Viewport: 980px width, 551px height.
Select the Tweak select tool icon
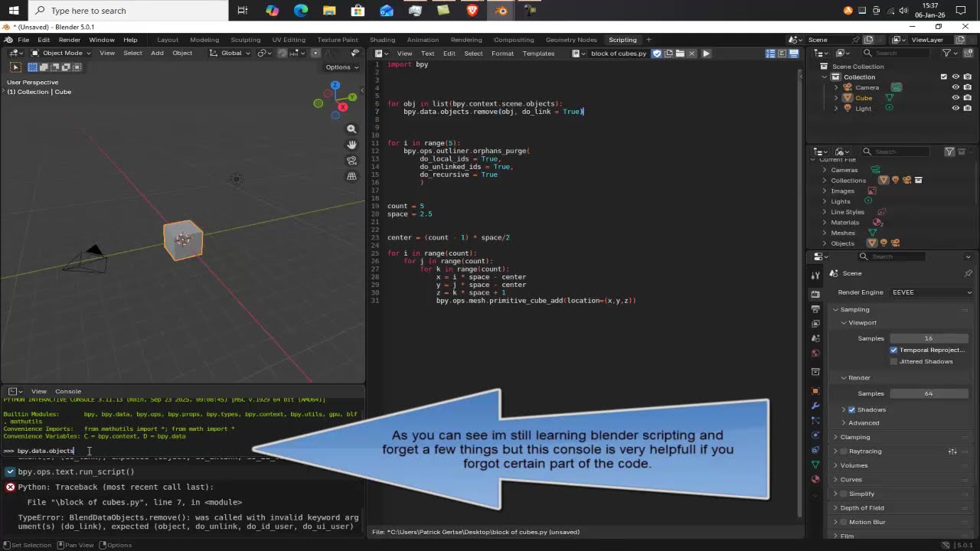tap(15, 67)
